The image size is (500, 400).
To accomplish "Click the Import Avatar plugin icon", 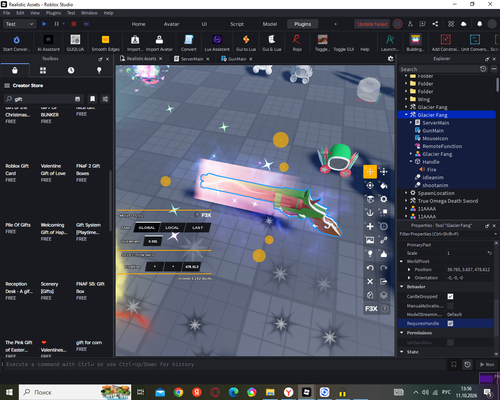I will click(x=159, y=43).
